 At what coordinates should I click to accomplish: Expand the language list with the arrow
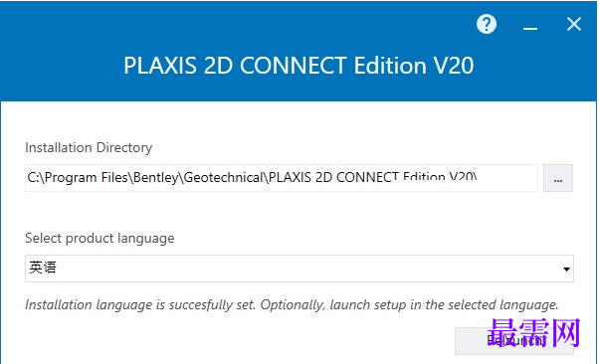(566, 270)
